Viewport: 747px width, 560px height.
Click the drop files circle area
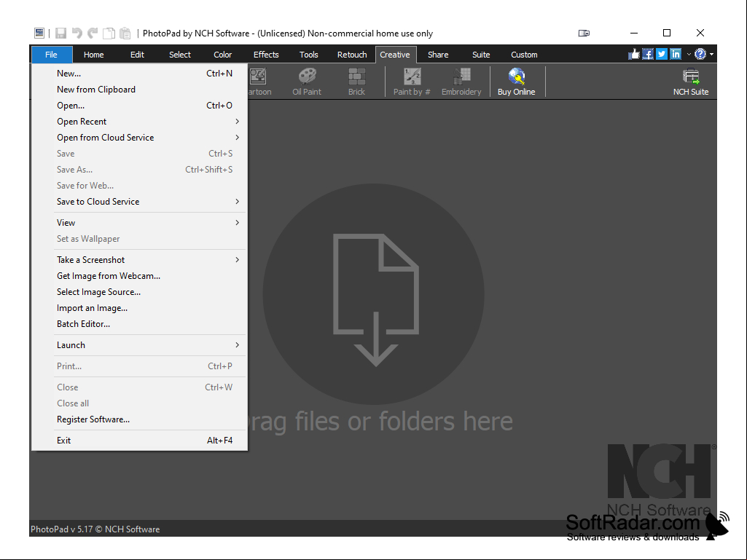click(x=373, y=294)
